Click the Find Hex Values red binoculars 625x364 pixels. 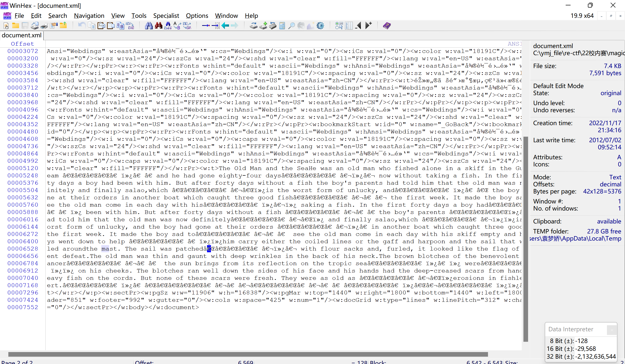click(x=158, y=26)
